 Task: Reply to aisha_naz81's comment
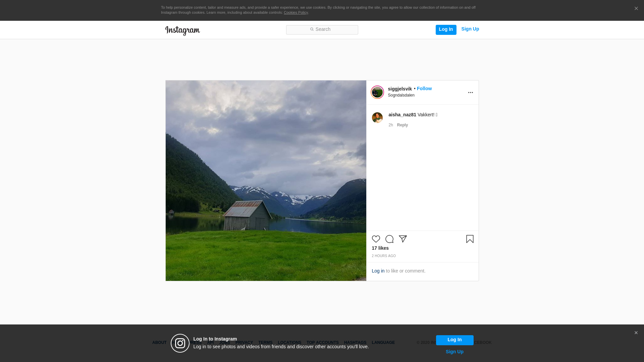(402, 125)
